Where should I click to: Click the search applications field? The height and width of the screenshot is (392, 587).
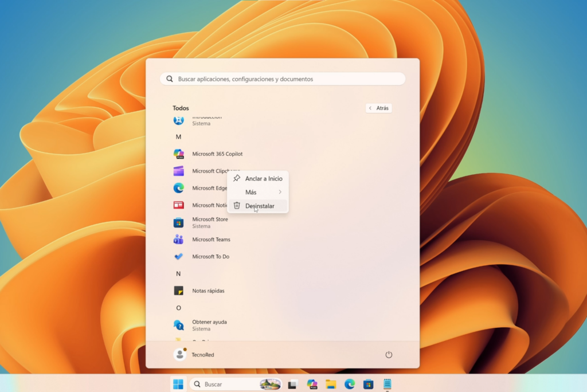(x=282, y=79)
